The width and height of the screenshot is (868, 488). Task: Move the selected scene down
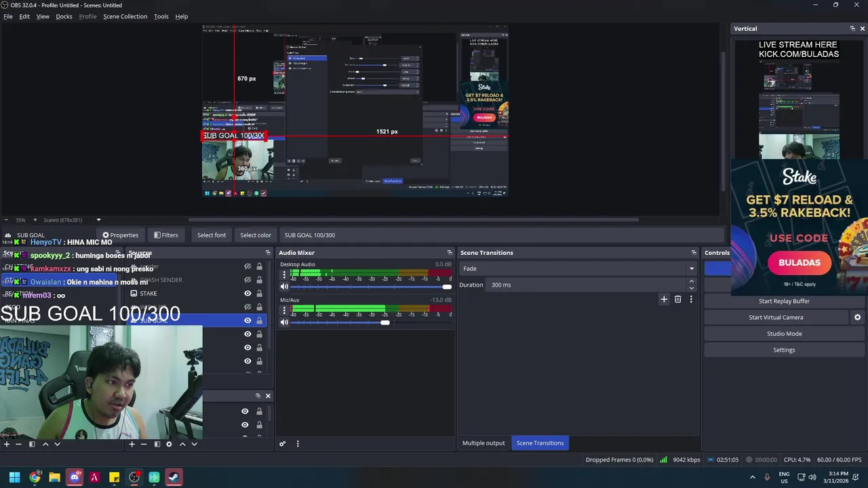[x=57, y=444]
